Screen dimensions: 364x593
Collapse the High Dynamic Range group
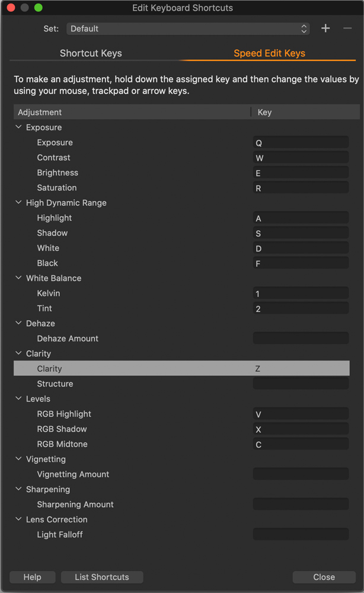pyautogui.click(x=18, y=203)
